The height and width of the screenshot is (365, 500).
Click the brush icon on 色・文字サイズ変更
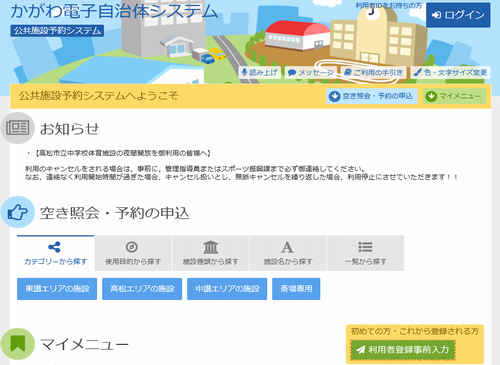click(418, 72)
